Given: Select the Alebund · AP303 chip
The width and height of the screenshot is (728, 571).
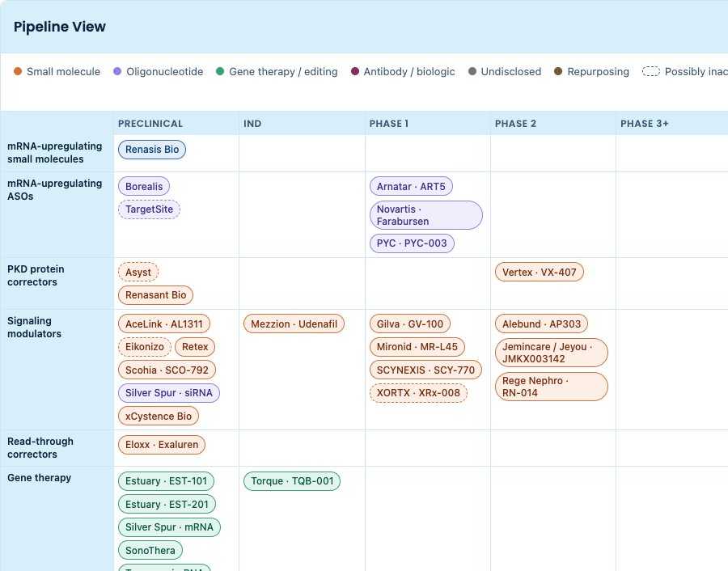Looking at the screenshot, I should (541, 324).
